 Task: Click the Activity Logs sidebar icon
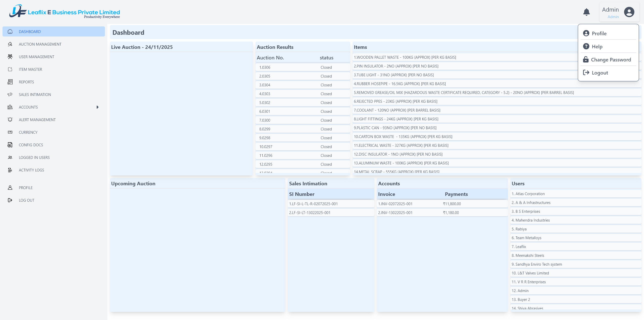point(10,170)
